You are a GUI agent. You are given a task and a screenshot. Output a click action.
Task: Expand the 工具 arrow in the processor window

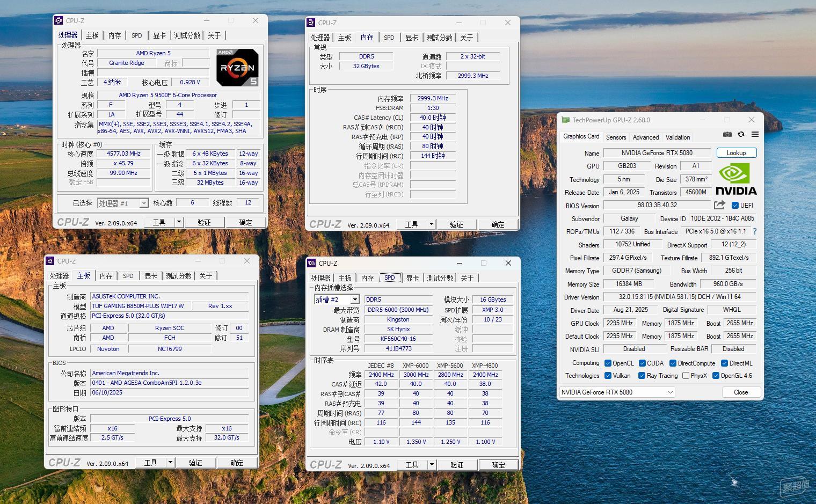point(179,222)
